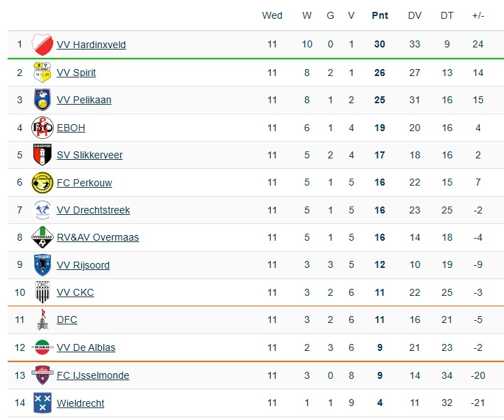Click the Wieldrecht blue crest

[43, 403]
